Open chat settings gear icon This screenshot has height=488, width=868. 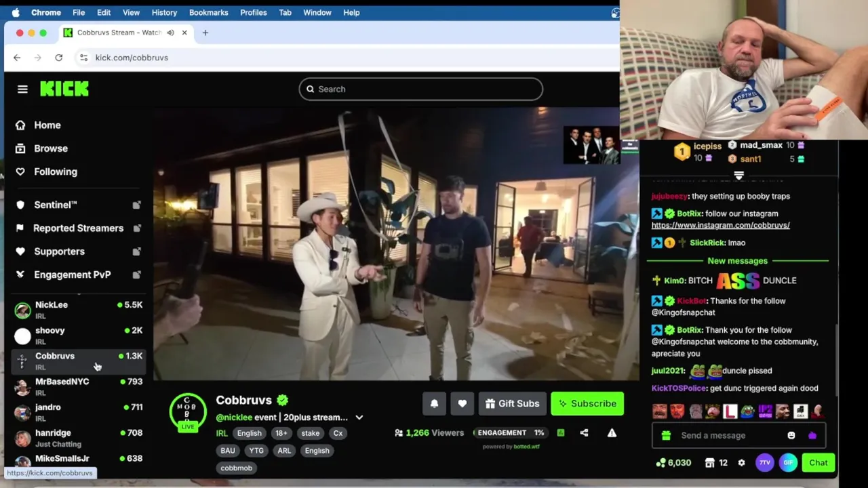[741, 463]
